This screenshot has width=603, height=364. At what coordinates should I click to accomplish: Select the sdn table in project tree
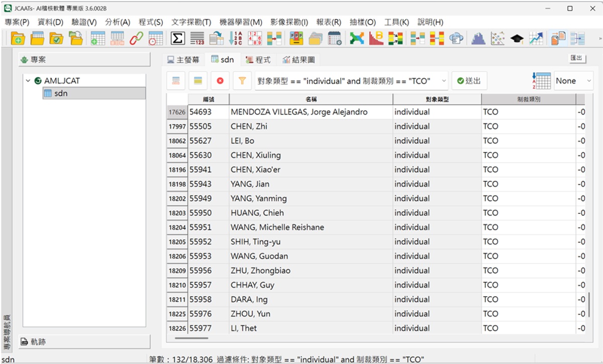[60, 93]
